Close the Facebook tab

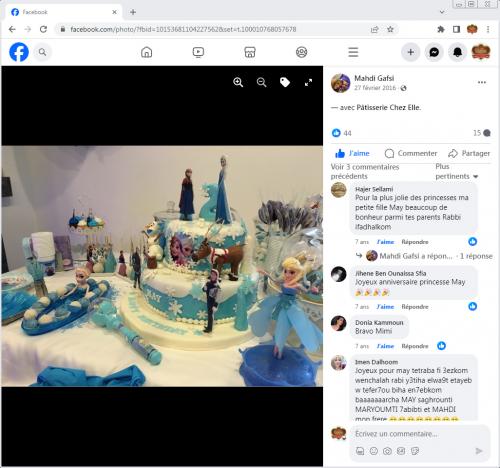point(114,12)
